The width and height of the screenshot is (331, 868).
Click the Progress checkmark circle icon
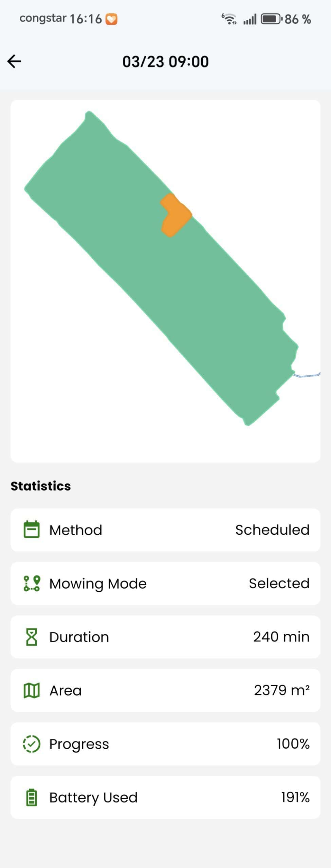32,744
